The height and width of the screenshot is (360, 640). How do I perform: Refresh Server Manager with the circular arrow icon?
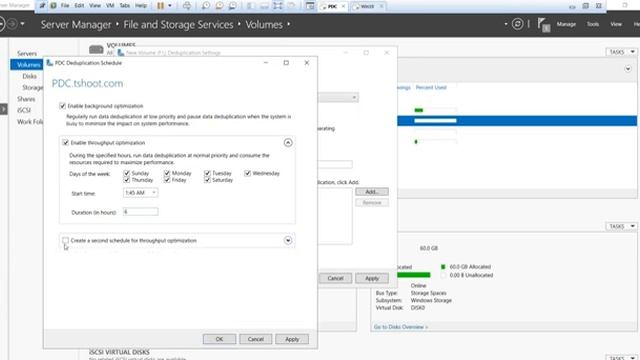point(517,24)
